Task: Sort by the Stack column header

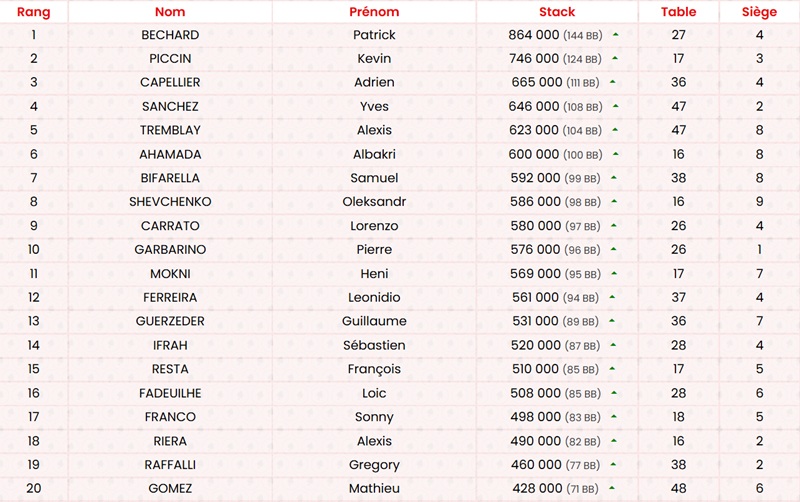Action: [557, 12]
